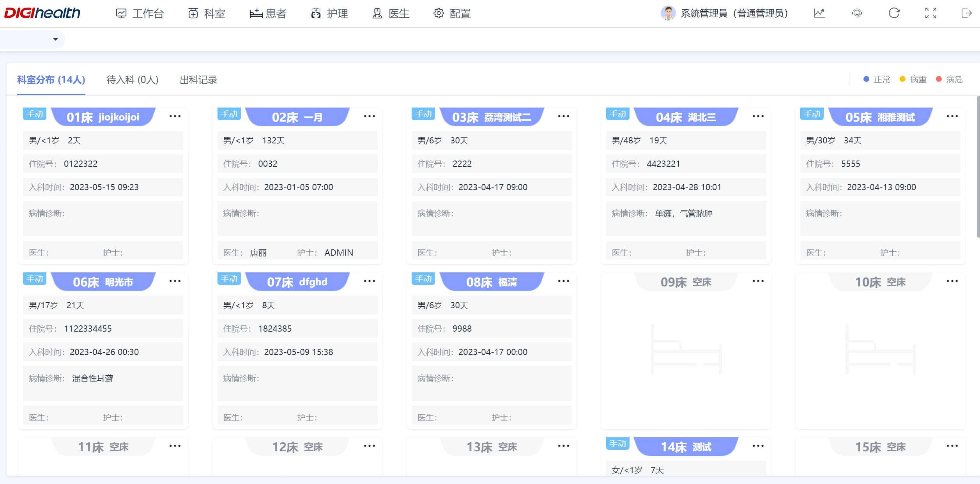Image resolution: width=980 pixels, height=484 pixels.
Task: Open the 患者 patient menu
Action: pos(268,14)
